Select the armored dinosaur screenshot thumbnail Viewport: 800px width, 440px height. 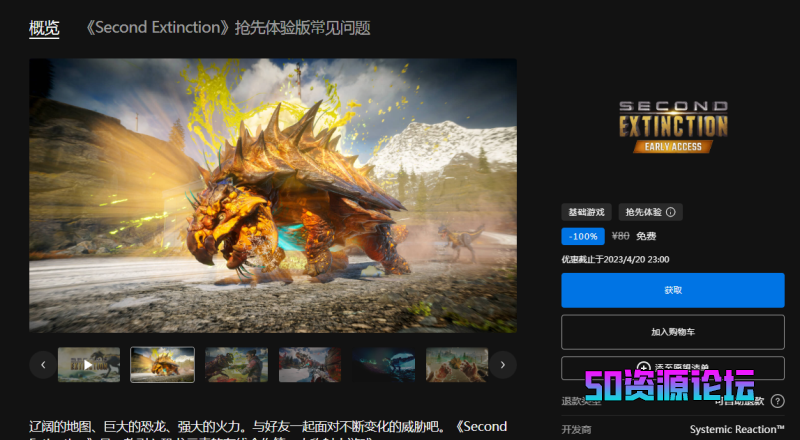162,364
